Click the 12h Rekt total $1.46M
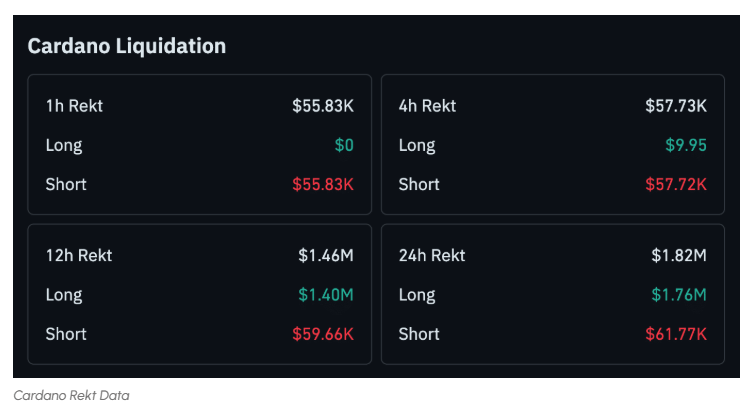This screenshot has height=409, width=752. point(326,256)
